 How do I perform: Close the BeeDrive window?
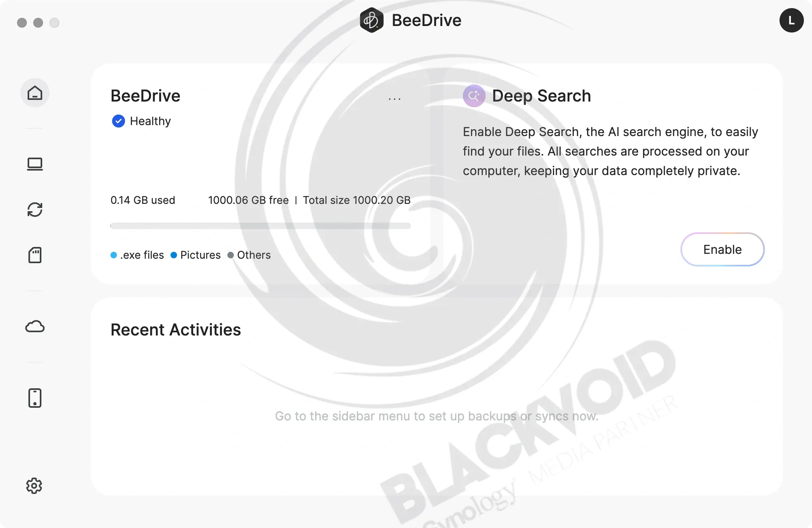click(22, 23)
